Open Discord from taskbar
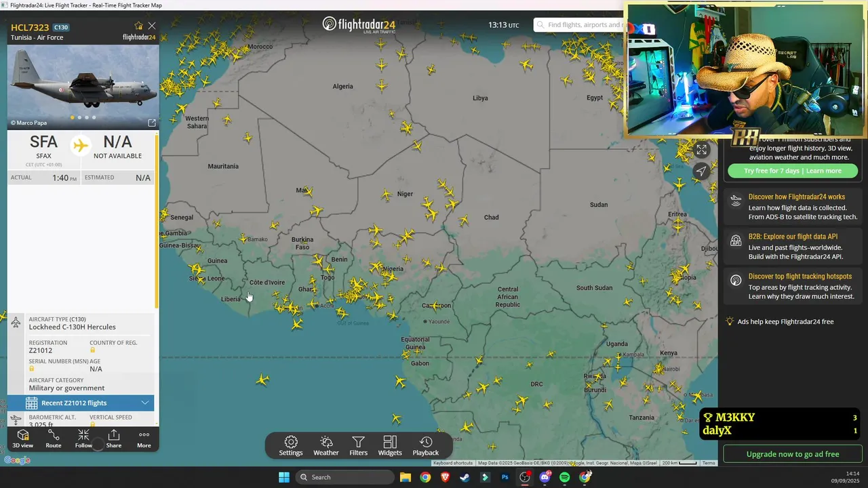 545,477
